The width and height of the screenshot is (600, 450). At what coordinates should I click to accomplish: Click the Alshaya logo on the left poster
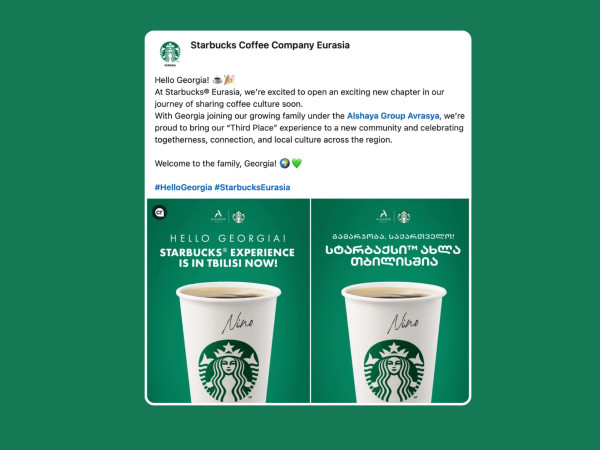[x=218, y=216]
